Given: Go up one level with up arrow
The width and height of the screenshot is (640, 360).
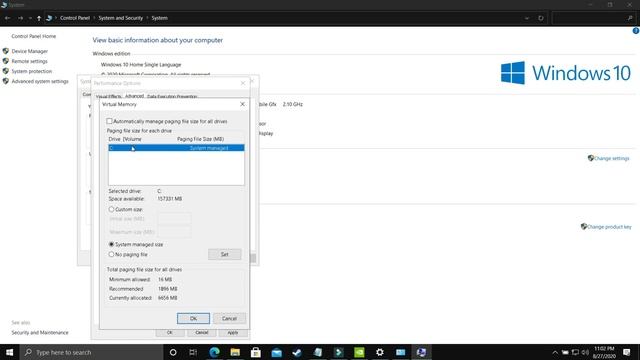Looking at the screenshot, I should tap(39, 18).
